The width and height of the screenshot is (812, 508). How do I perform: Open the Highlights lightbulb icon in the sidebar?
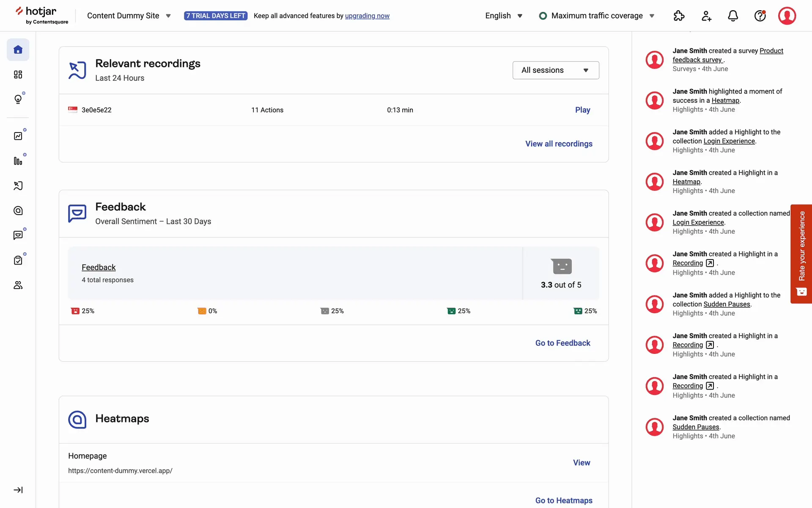coord(18,99)
